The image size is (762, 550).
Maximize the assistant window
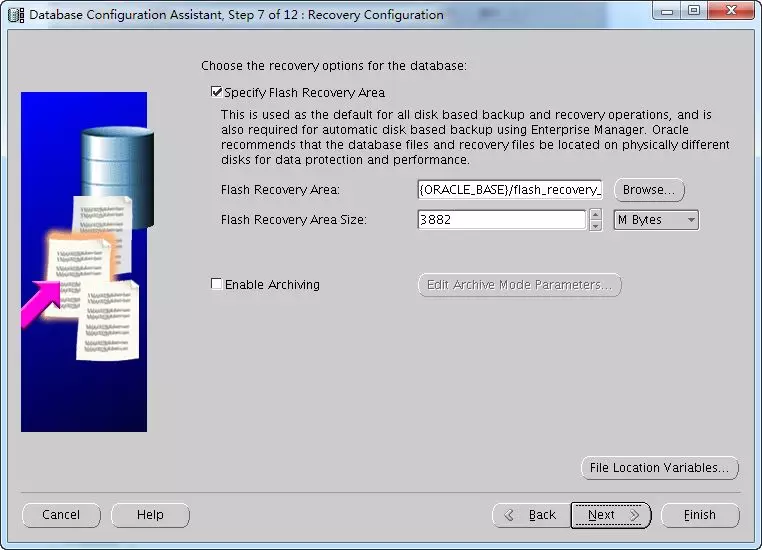pyautogui.click(x=694, y=11)
